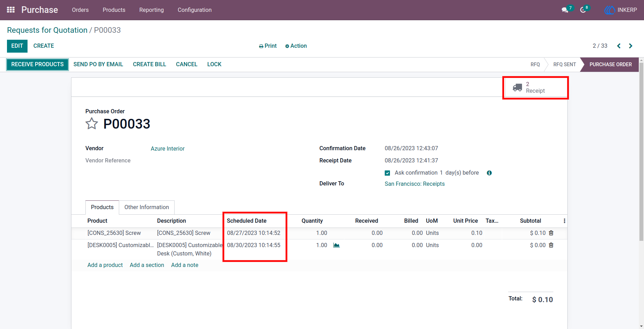Click the LOCK button
This screenshot has width=644, height=329.
click(214, 64)
